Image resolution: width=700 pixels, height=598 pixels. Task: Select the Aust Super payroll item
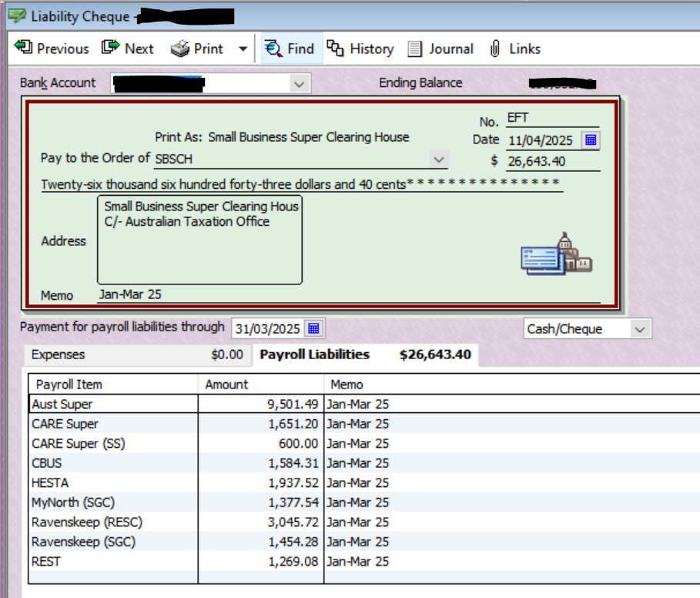tap(114, 404)
